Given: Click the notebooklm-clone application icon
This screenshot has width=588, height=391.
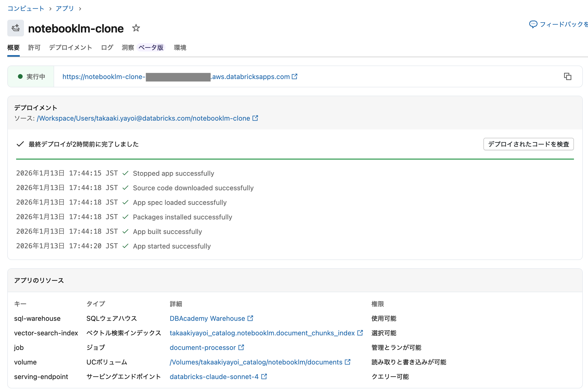Looking at the screenshot, I should click(15, 28).
